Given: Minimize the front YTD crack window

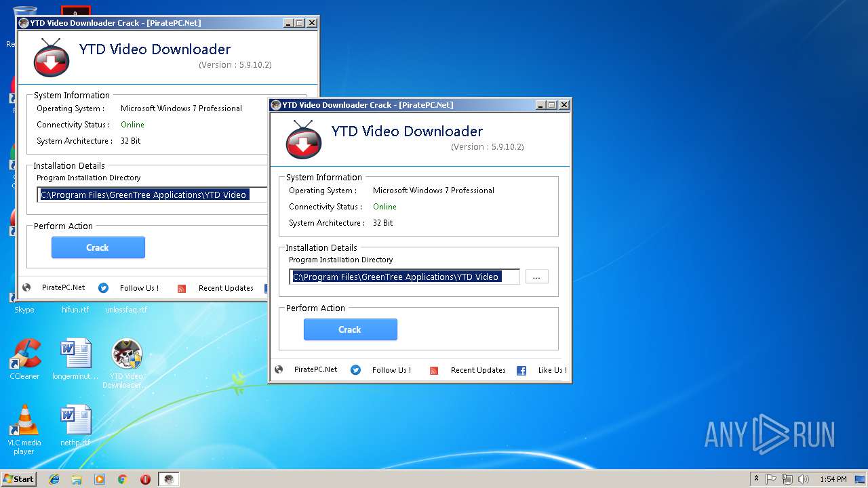Looking at the screenshot, I should click(x=540, y=105).
